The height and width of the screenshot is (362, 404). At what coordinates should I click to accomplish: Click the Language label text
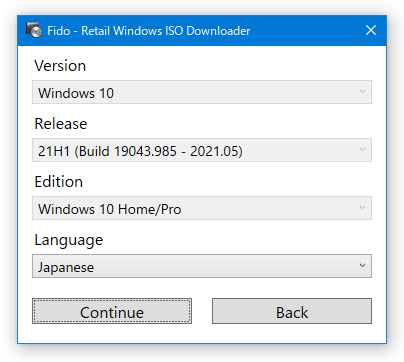[x=69, y=240]
